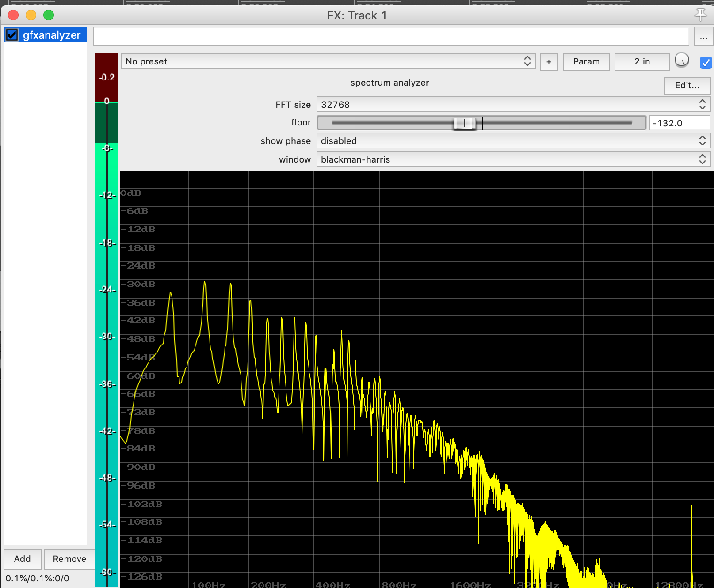Click the 1600Hz frequency label
This screenshot has width=714, height=588.
470,584
